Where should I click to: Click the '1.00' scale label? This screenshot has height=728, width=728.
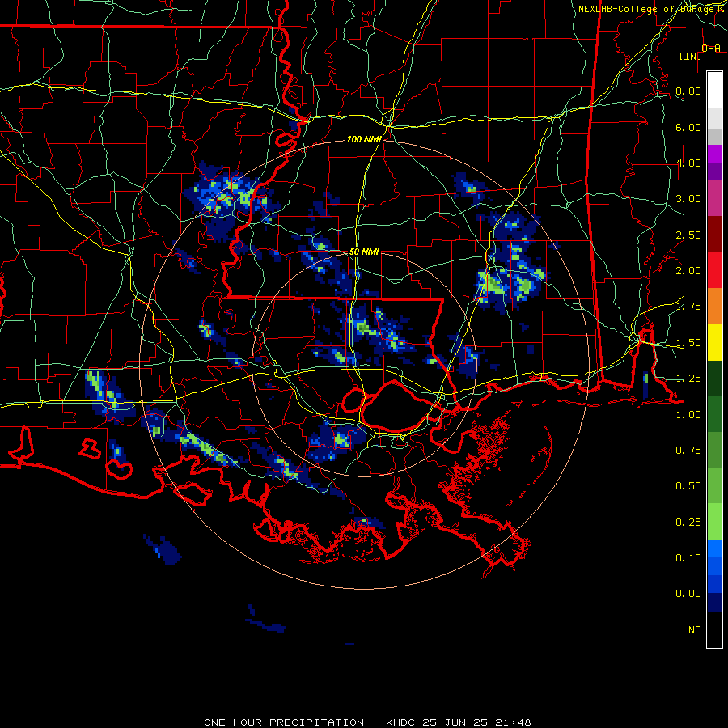coord(688,415)
